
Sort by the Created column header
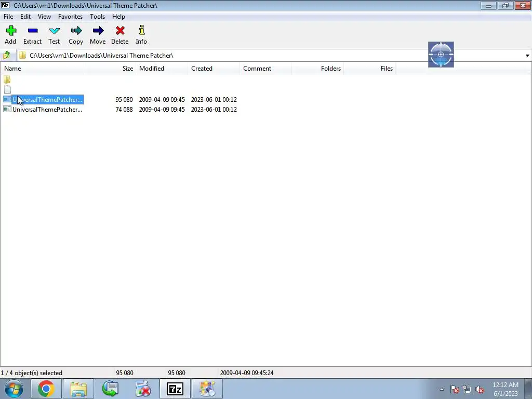click(x=214, y=69)
